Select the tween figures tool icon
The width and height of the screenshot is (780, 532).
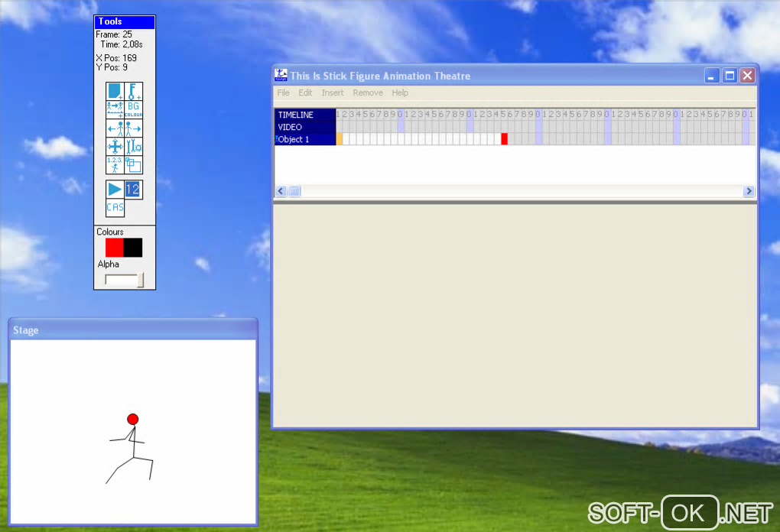coord(115,109)
